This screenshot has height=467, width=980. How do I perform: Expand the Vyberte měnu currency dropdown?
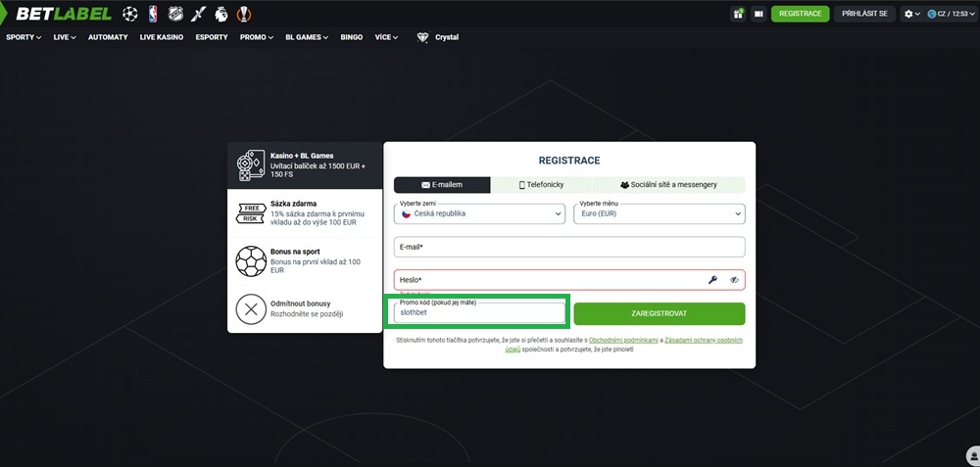(x=658, y=213)
